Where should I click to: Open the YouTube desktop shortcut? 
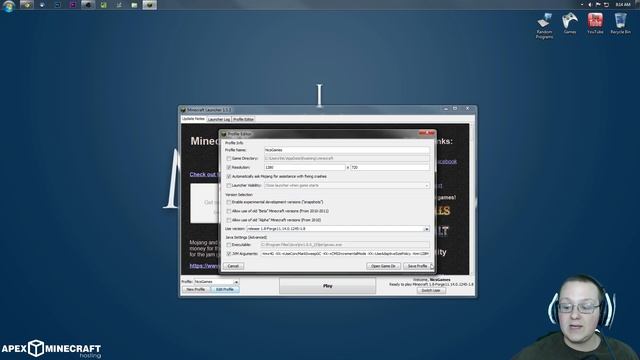(x=595, y=23)
